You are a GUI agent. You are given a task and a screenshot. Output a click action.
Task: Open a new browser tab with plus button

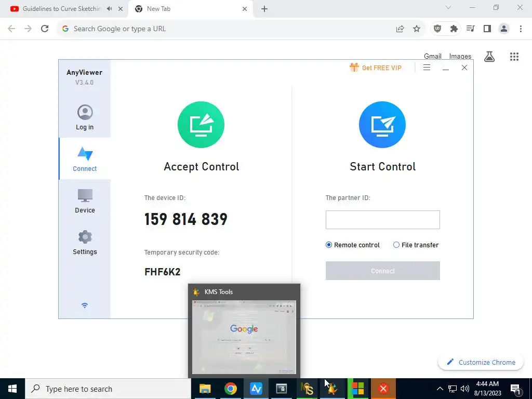(x=264, y=9)
